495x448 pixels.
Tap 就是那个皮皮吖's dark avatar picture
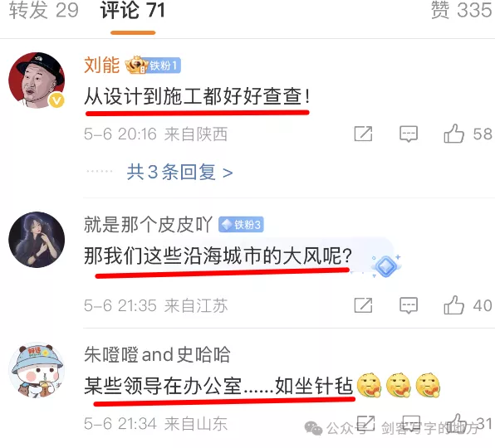[x=37, y=240]
